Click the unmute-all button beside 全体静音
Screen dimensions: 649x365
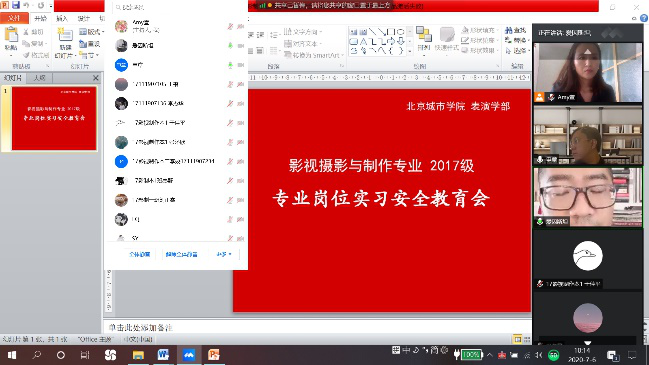click(x=181, y=254)
